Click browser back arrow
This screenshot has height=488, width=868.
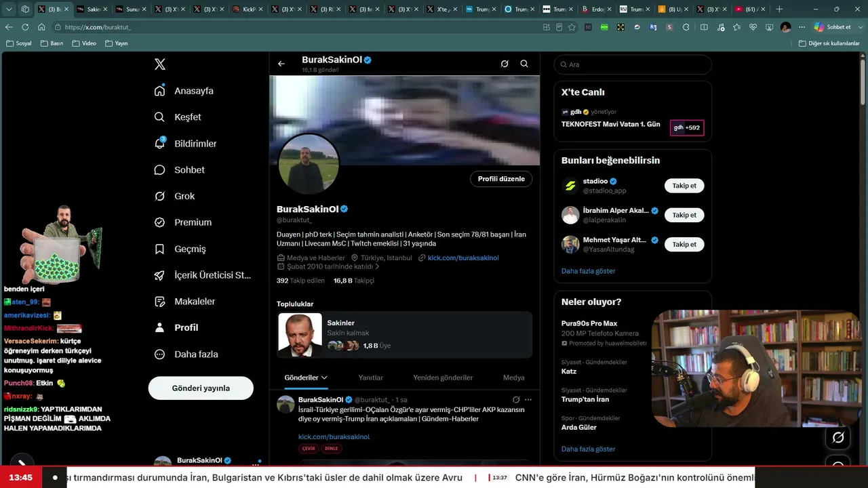(9, 27)
